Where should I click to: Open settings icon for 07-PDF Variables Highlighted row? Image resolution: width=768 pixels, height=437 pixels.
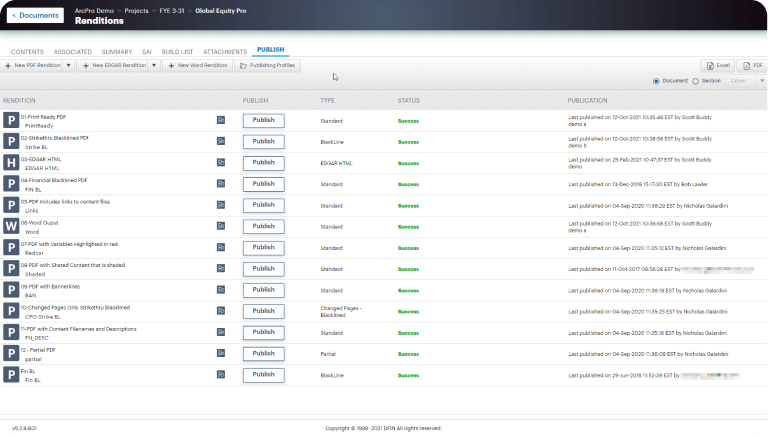(221, 247)
